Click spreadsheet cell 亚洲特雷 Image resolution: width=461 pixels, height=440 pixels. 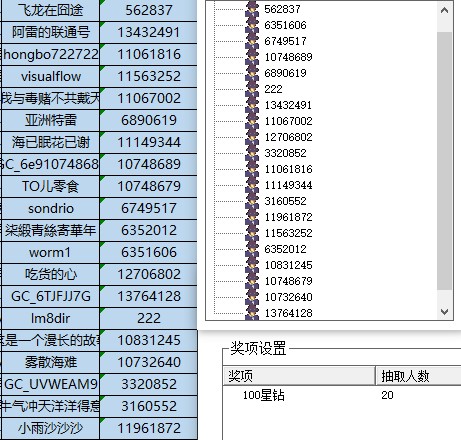(x=50, y=120)
